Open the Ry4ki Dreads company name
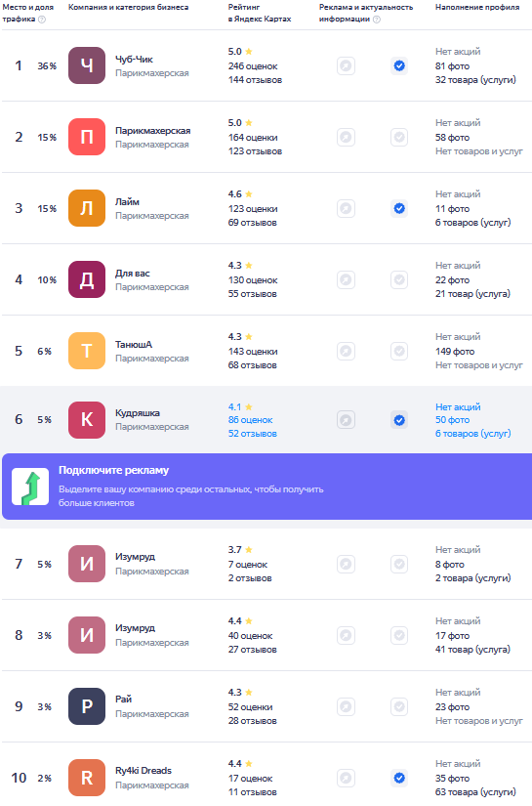 click(x=143, y=770)
